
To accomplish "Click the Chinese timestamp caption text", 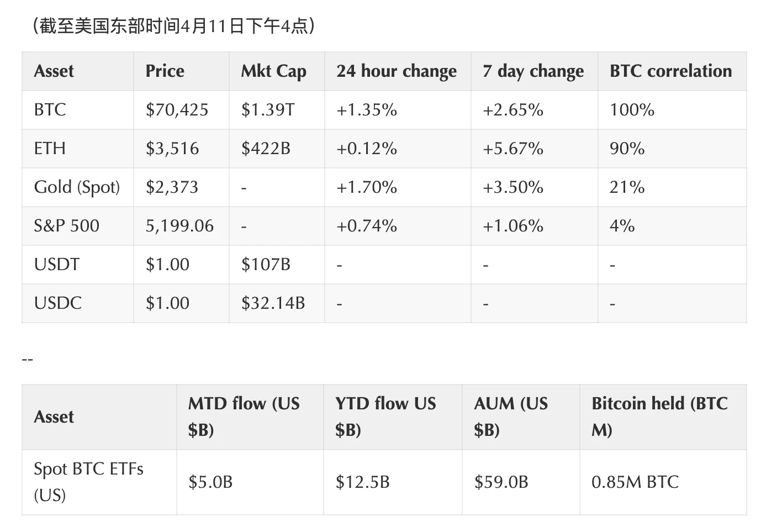I will pyautogui.click(x=174, y=26).
